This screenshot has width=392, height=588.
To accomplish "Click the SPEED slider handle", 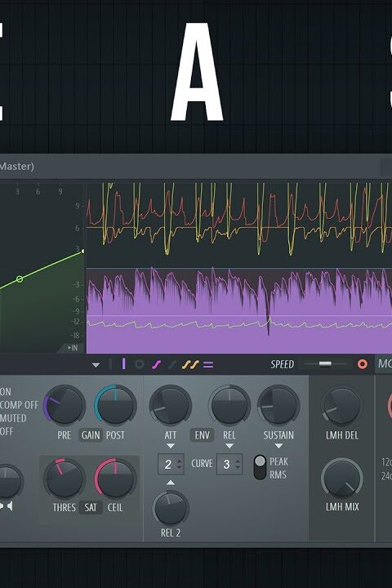I will (325, 364).
